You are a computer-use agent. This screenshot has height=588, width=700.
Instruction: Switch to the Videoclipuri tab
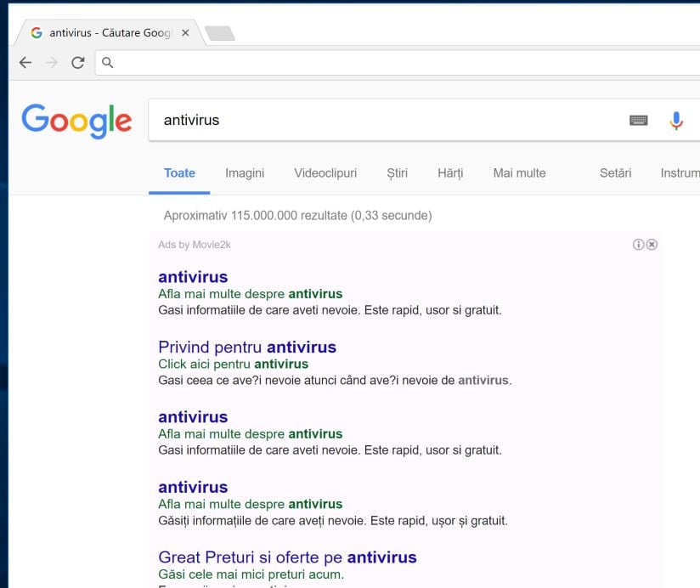pos(325,173)
